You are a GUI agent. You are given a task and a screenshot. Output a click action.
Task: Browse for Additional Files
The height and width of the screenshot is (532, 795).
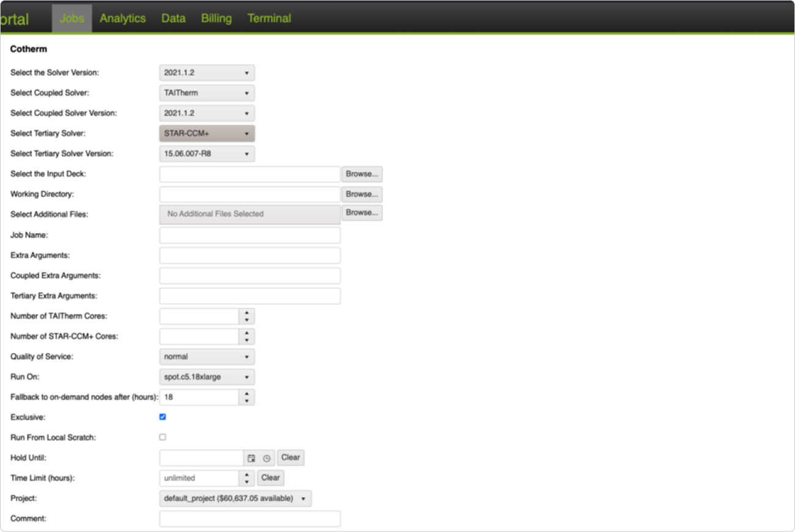coord(362,212)
